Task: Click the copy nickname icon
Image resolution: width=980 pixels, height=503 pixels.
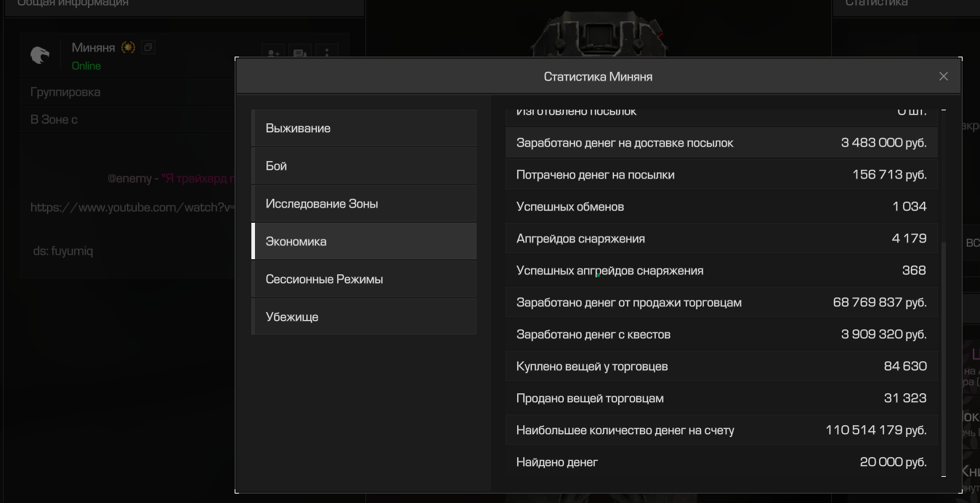Action: coord(148,48)
